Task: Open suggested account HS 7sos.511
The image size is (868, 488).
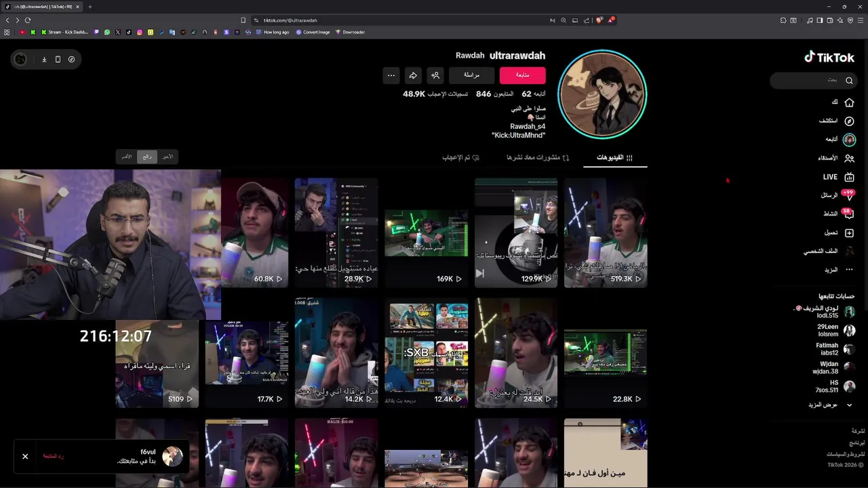Action: [x=835, y=386]
